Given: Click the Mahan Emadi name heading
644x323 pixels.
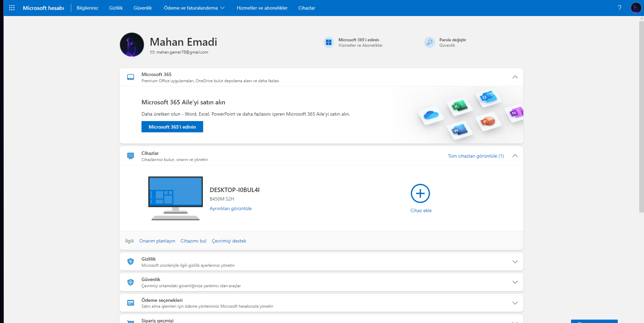Looking at the screenshot, I should click(183, 42).
